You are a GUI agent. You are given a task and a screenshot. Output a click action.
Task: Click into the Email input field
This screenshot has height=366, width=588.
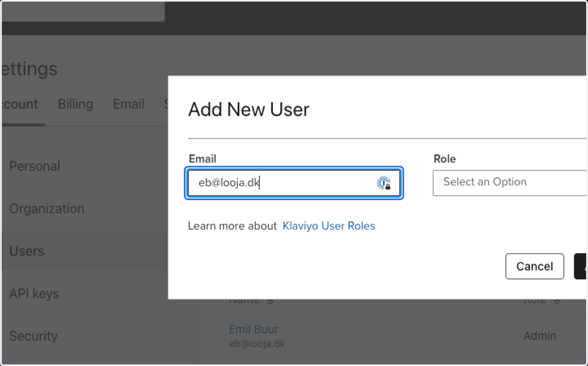294,183
